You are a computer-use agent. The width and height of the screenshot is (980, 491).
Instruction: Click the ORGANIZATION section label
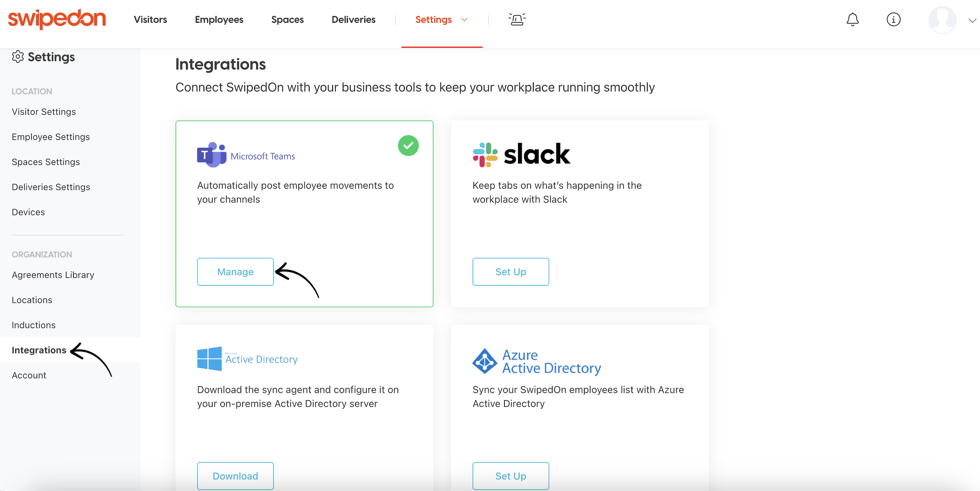42,255
